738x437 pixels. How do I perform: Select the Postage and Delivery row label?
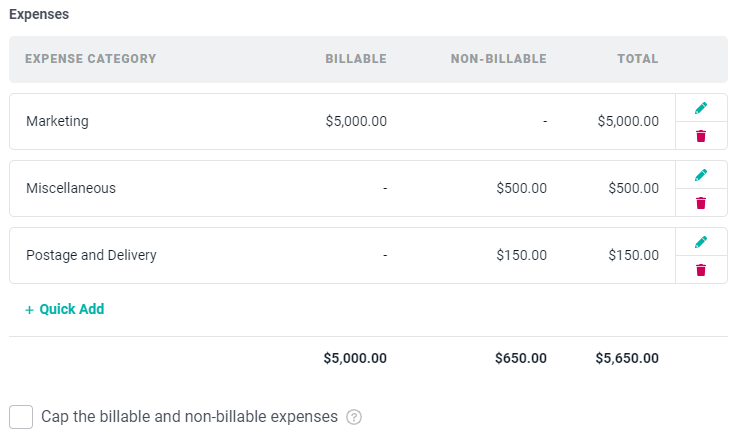tap(91, 255)
